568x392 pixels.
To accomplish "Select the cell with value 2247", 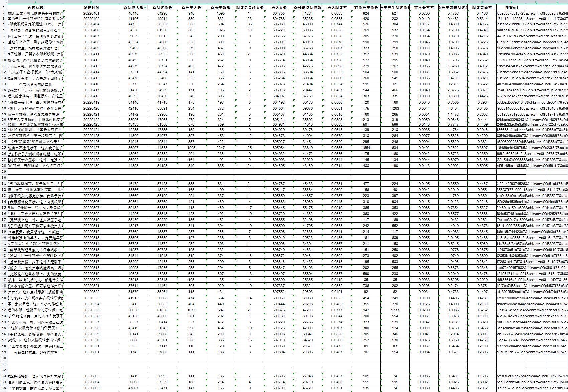I will (x=221, y=148).
